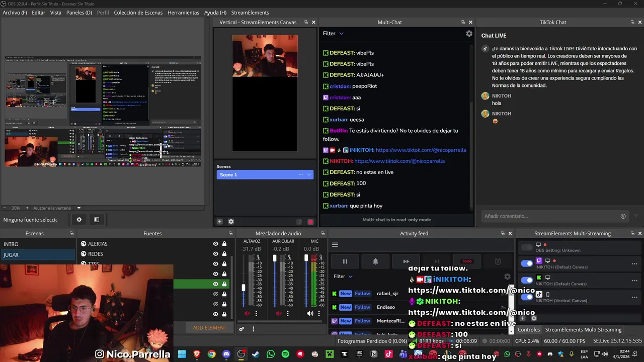Open Spotify from taskbar

285,354
